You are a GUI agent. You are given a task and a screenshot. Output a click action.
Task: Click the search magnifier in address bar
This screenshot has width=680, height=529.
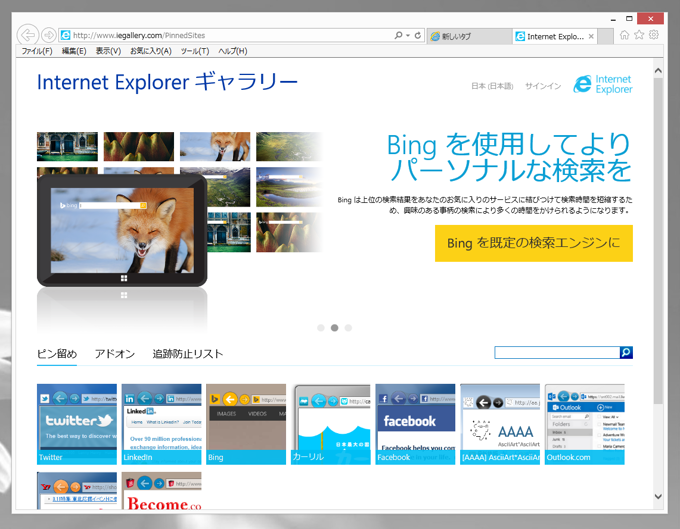point(398,35)
